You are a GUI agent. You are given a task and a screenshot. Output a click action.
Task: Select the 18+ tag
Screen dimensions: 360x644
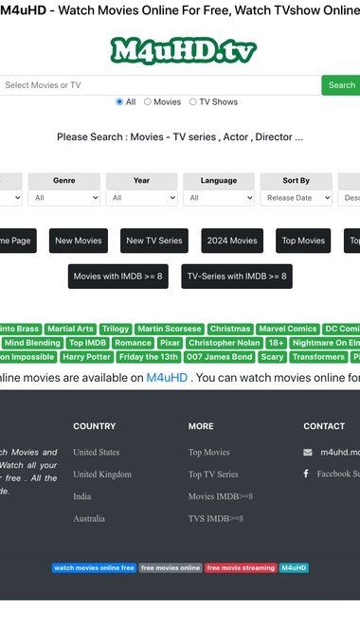click(x=277, y=343)
